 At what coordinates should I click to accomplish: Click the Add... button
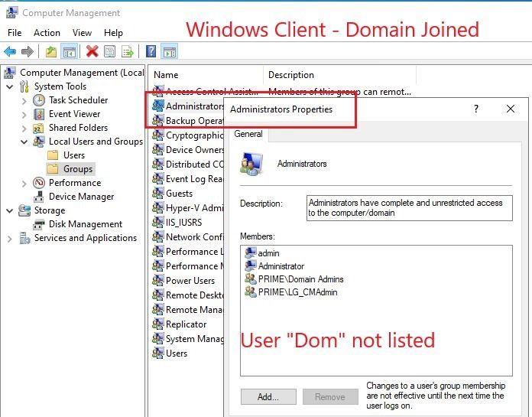[268, 396]
